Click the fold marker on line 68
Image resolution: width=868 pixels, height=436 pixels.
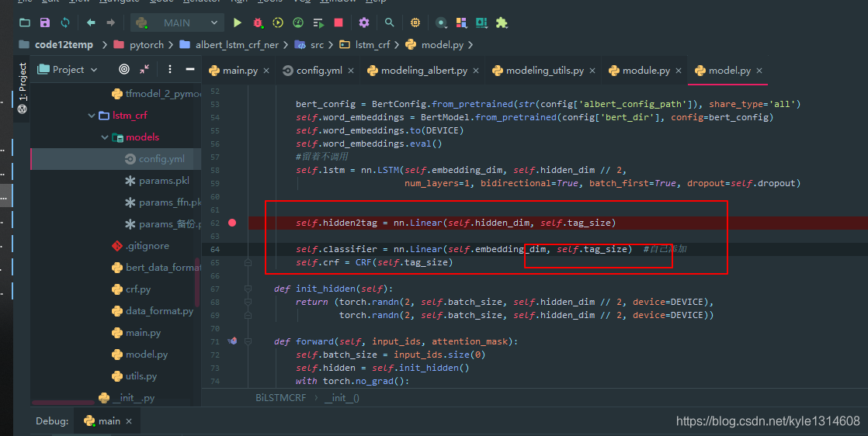(248, 302)
